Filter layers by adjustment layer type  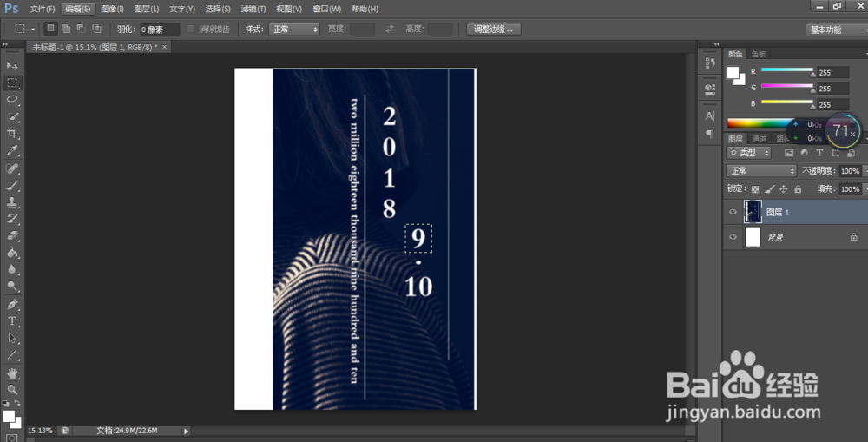pyautogui.click(x=805, y=153)
